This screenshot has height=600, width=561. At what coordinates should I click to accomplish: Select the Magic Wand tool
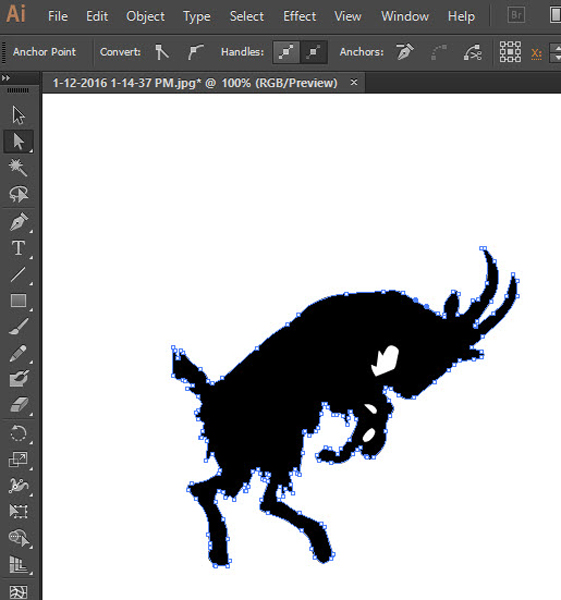[18, 167]
